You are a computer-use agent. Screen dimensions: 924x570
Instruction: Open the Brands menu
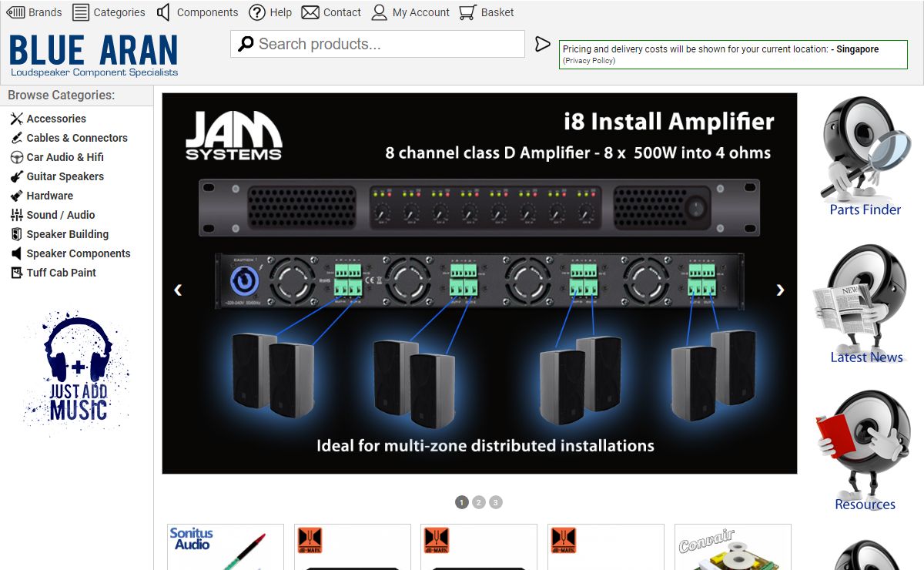coord(34,12)
